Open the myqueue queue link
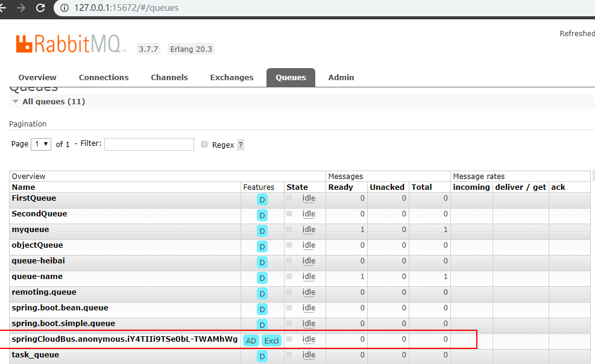Screen dimensions: 595x364 coord(30,230)
